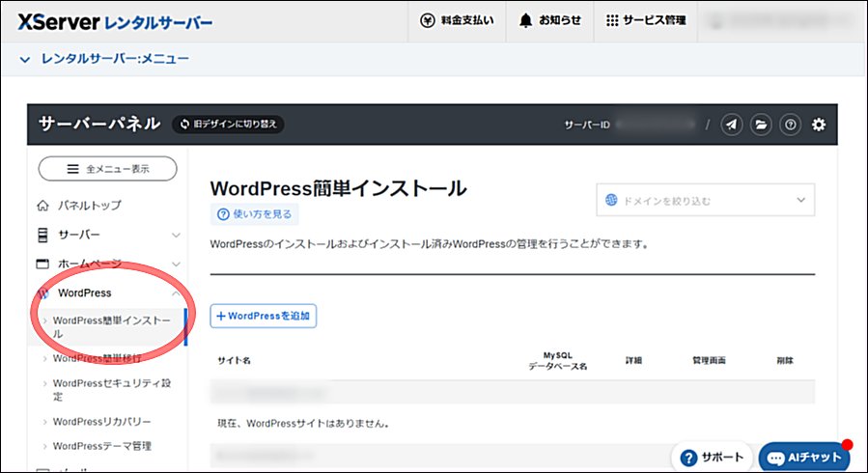Click 使い方を見る help link
The image size is (868, 473).
(x=254, y=214)
